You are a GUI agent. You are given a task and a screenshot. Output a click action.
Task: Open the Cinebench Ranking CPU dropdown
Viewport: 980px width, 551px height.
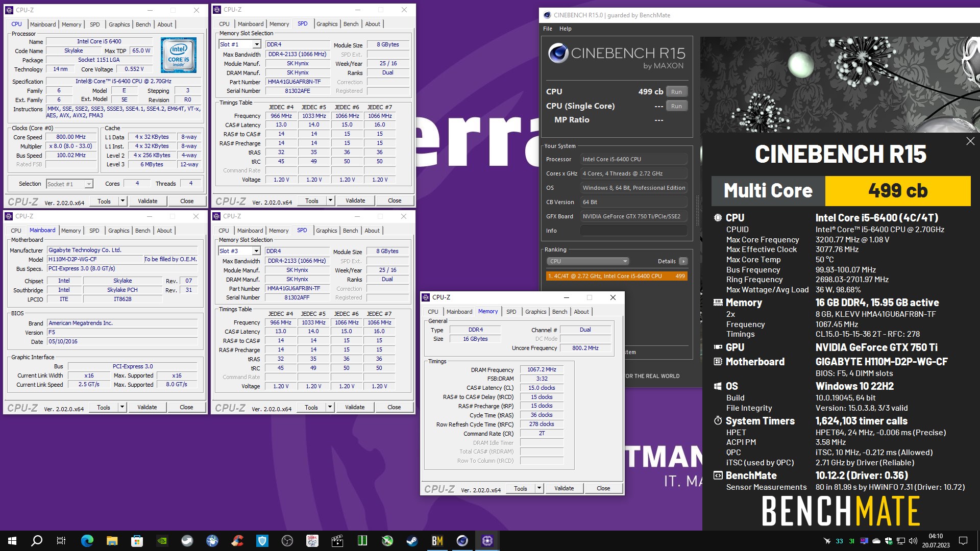587,261
